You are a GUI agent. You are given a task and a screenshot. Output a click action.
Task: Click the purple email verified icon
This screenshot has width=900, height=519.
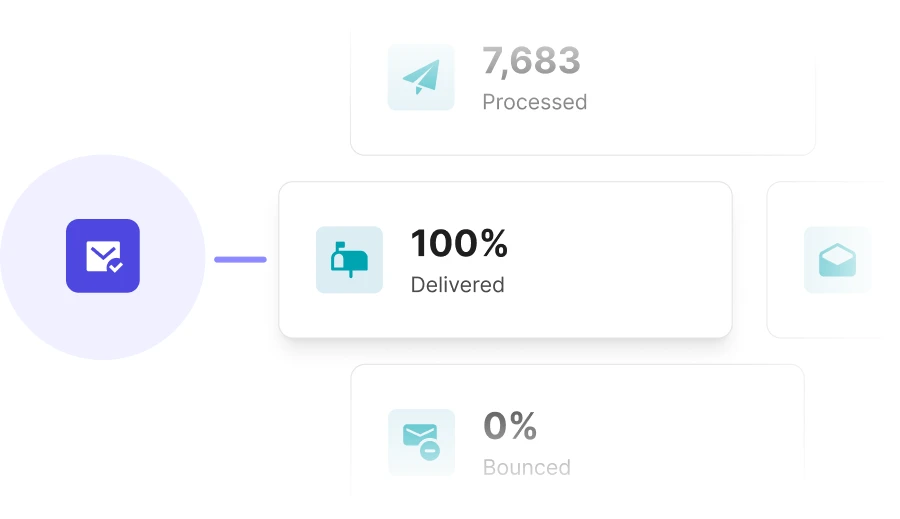[x=103, y=255]
